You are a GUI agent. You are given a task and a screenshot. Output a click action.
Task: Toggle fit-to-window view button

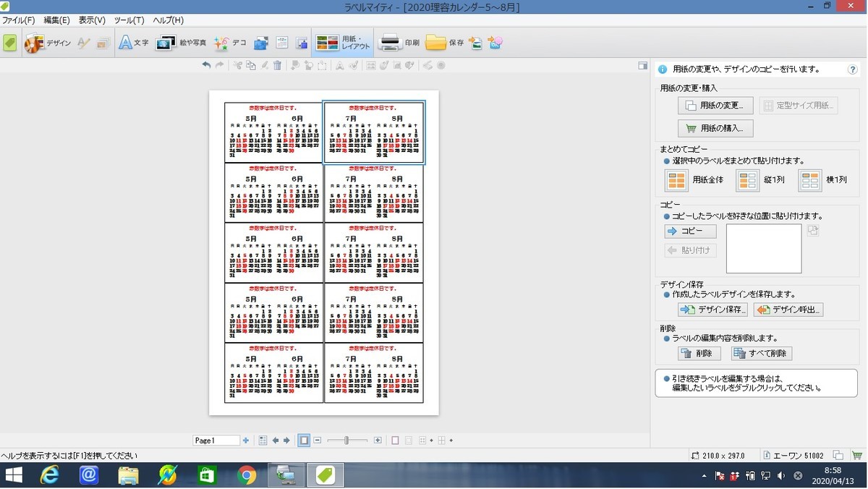pyautogui.click(x=304, y=440)
